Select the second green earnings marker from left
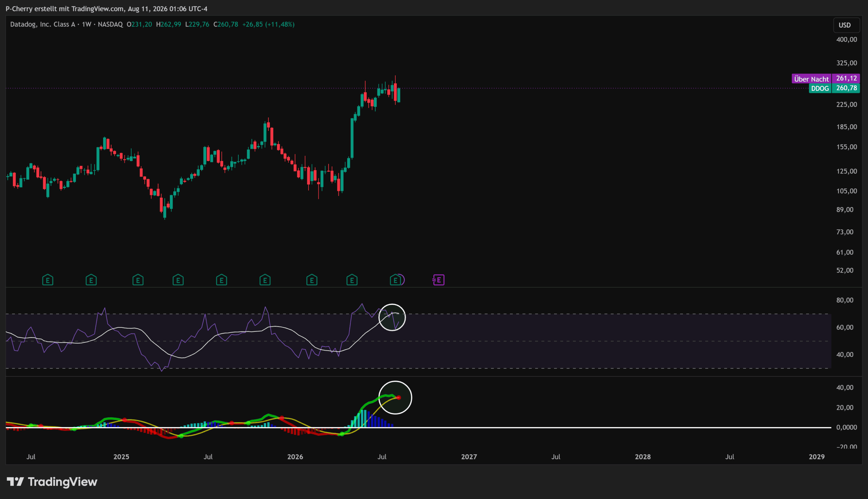 click(91, 280)
